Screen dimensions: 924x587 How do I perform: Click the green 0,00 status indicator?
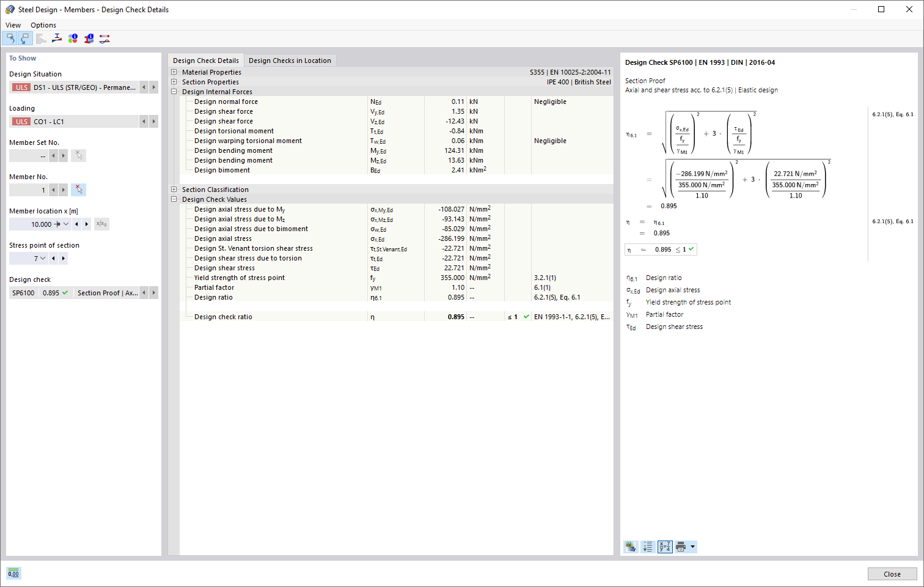13,573
